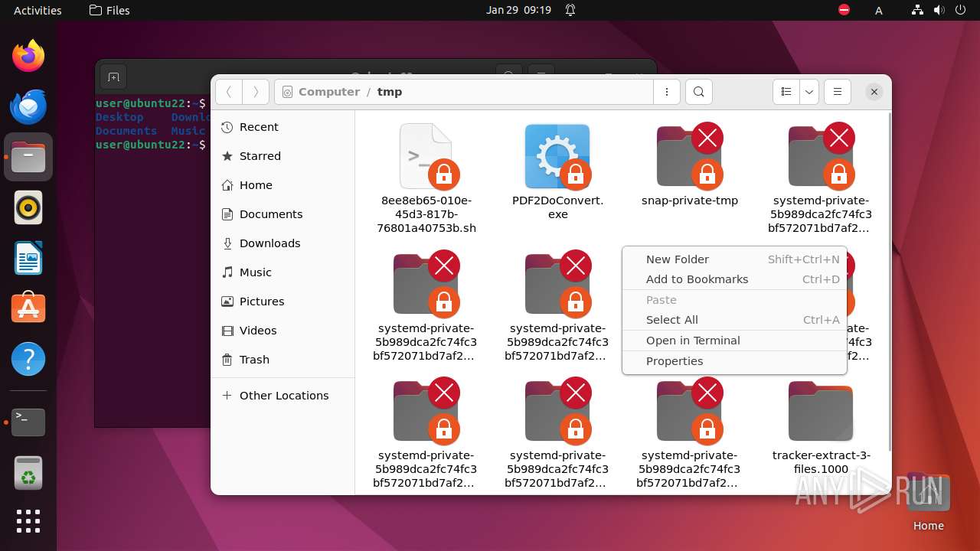This screenshot has height=551, width=980.
Task: Click the Terminal icon in the dock
Action: (28, 422)
